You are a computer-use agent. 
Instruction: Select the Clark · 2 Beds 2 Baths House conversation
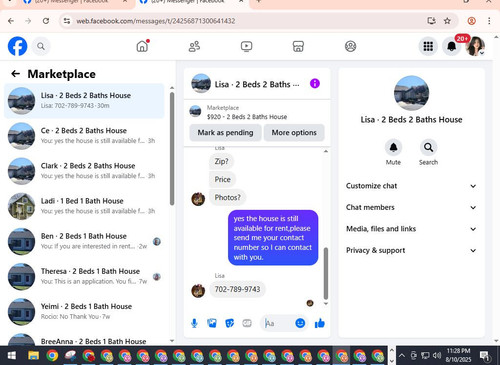tap(84, 171)
